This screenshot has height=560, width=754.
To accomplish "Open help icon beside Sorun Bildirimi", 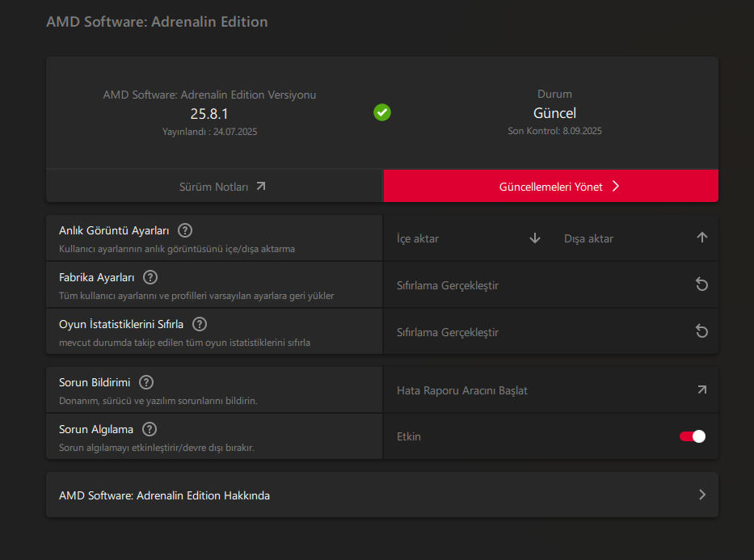I will (x=146, y=382).
